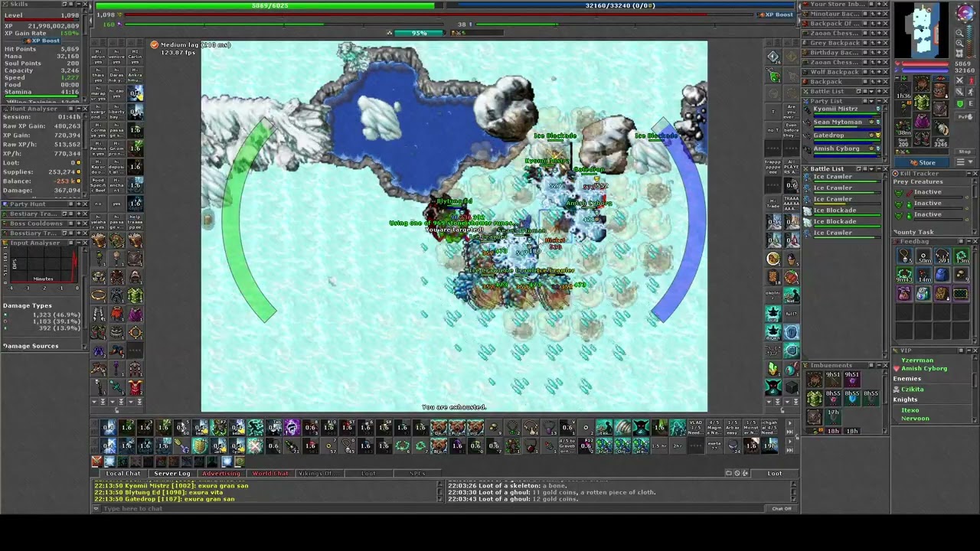980x551 pixels.
Task: Click the XP Boost button at the top bar
Action: pyautogui.click(x=776, y=15)
